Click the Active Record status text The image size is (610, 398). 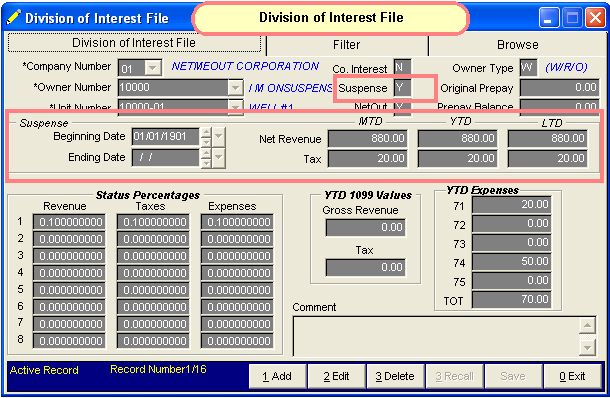point(44,370)
